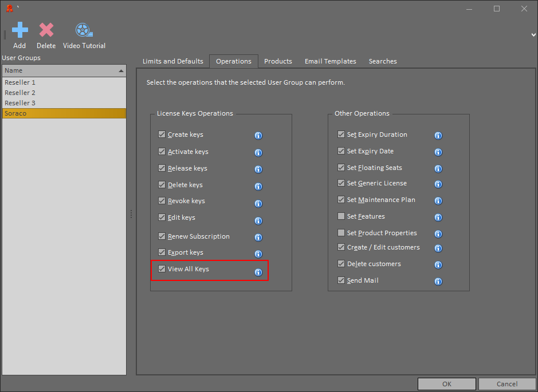Select Reseller 2 in User Groups list
This screenshot has width=538, height=392.
click(x=64, y=93)
